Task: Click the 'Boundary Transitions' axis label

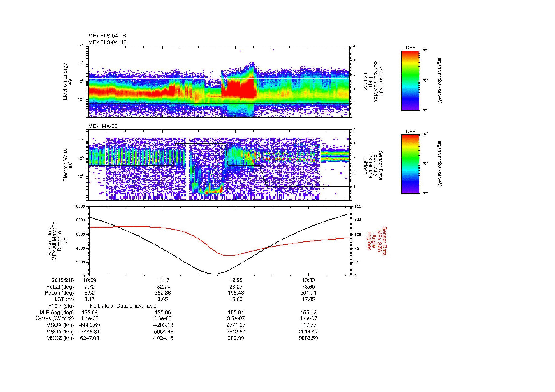Action: (373, 165)
